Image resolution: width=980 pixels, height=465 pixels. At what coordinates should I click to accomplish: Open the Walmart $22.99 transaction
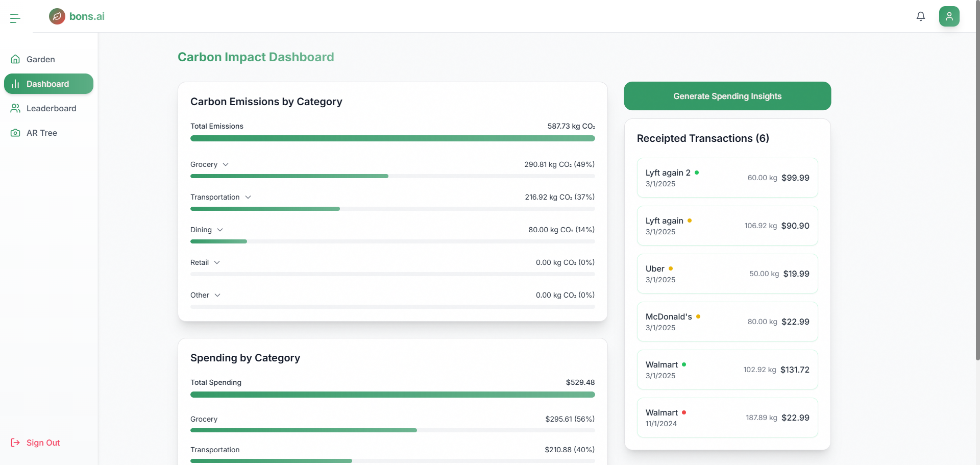tap(727, 418)
